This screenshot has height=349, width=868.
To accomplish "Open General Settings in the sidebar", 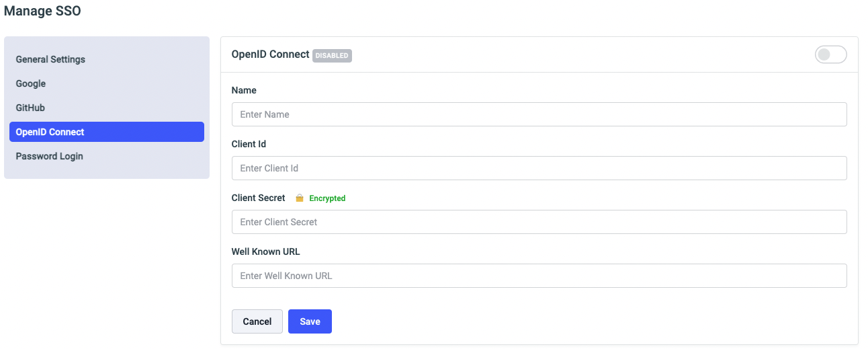I will coord(50,59).
